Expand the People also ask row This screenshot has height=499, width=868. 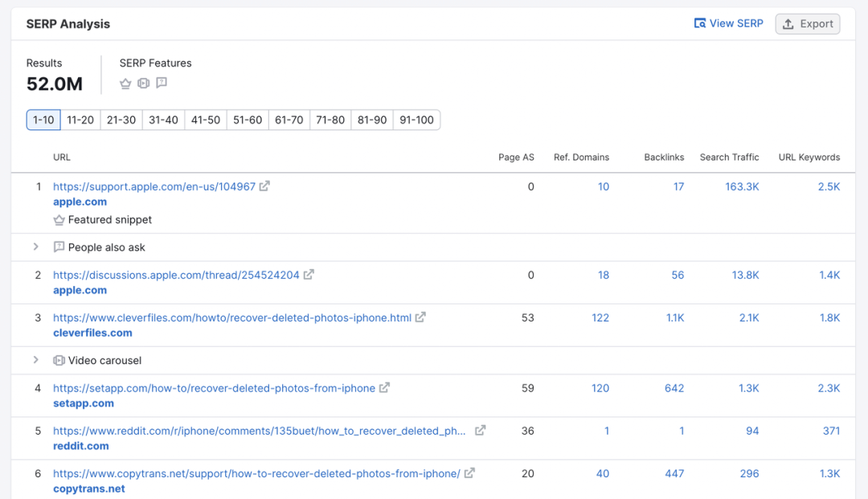coord(36,247)
